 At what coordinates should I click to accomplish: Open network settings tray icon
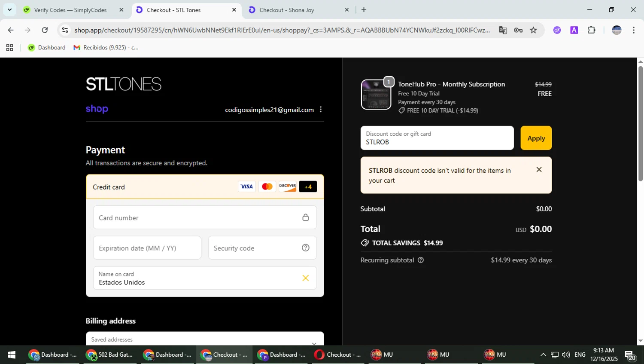pos(555,355)
